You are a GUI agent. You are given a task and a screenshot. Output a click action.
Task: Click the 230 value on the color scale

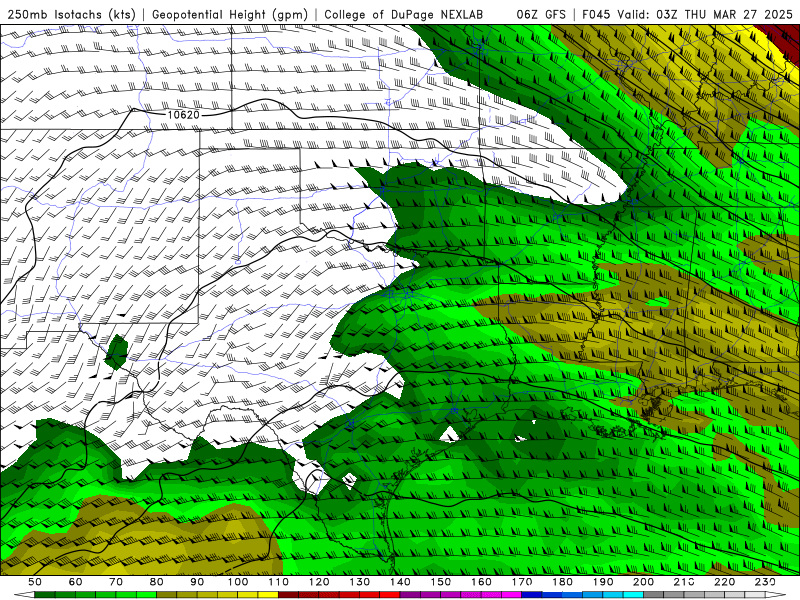click(765, 582)
